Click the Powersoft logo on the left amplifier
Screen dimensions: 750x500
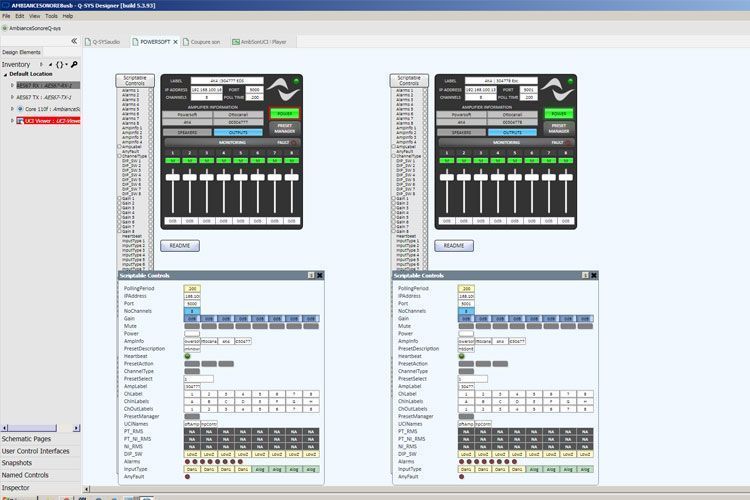tap(283, 89)
